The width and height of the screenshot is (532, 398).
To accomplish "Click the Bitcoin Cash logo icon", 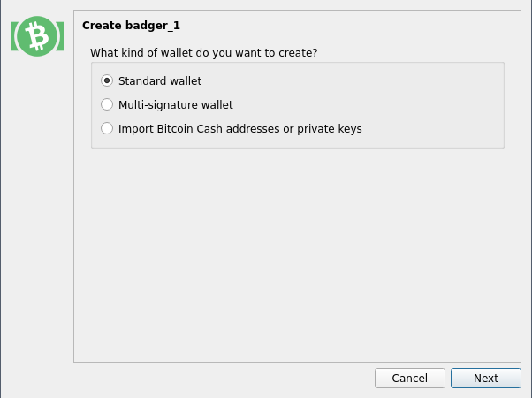I will tap(37, 36).
